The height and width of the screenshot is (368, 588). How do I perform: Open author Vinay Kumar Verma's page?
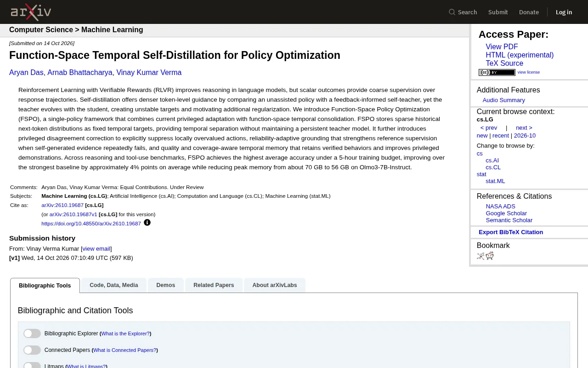tap(149, 73)
